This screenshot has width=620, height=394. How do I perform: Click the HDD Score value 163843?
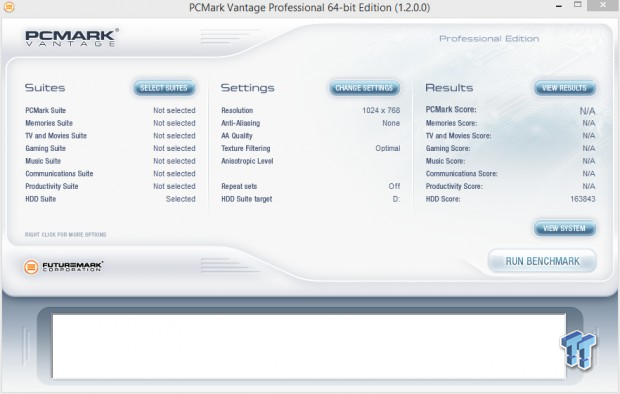point(582,199)
